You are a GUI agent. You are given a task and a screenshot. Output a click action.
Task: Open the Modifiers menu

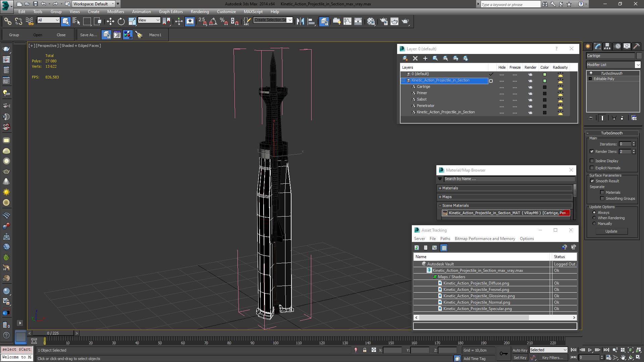[x=115, y=11]
